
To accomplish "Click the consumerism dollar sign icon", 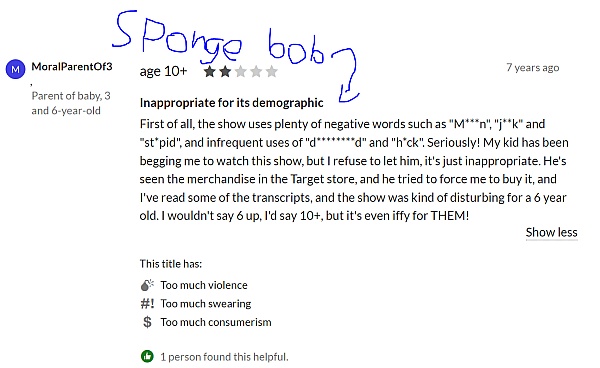I will click(x=147, y=322).
